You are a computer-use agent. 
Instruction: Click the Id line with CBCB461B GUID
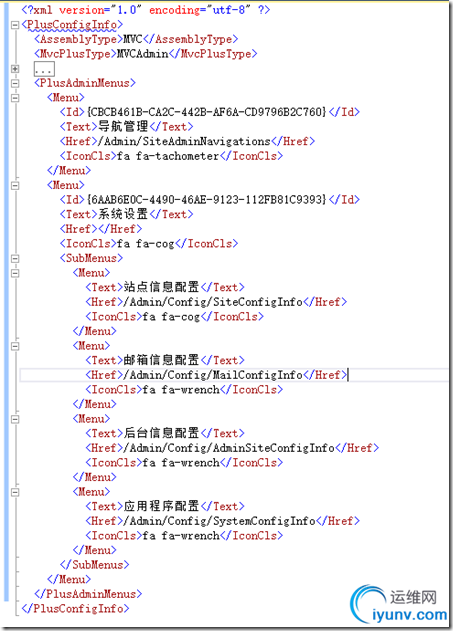pyautogui.click(x=210, y=112)
